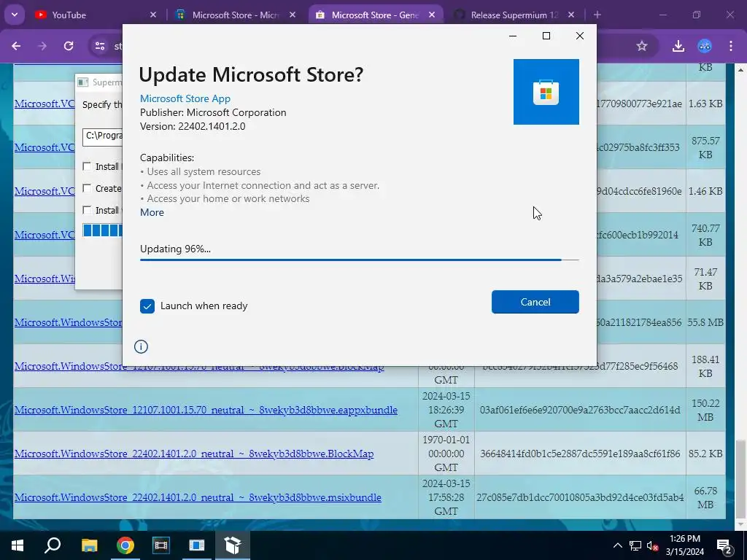The width and height of the screenshot is (747, 560).
Task: Expand More capabilities in installer
Action: (x=152, y=212)
